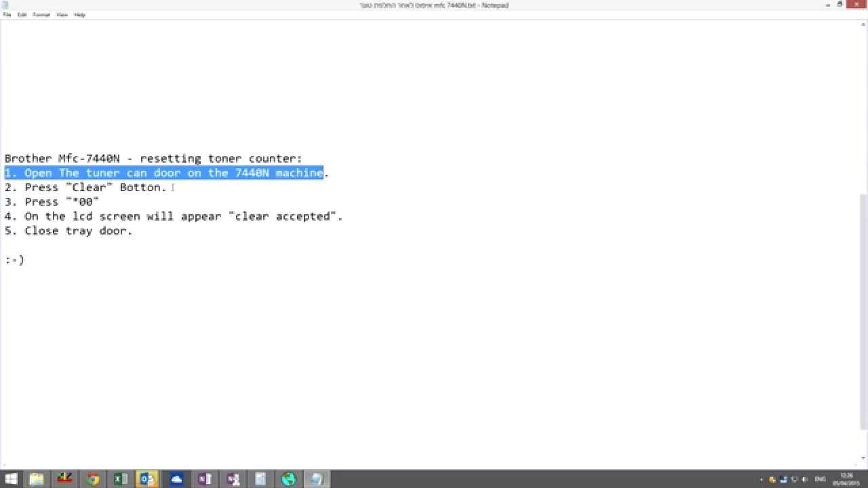Click the ":-)" smiley line
The width and height of the screenshot is (868, 488).
click(x=14, y=260)
